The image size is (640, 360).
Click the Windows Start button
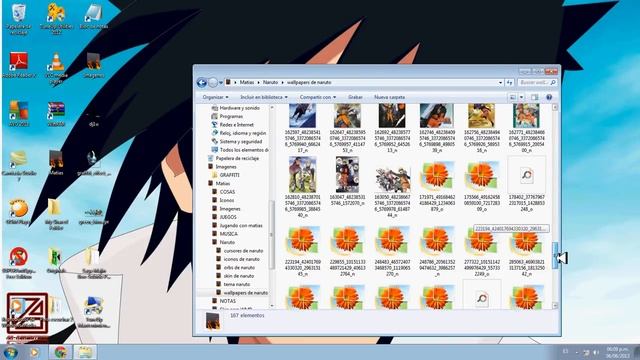click(x=11, y=352)
